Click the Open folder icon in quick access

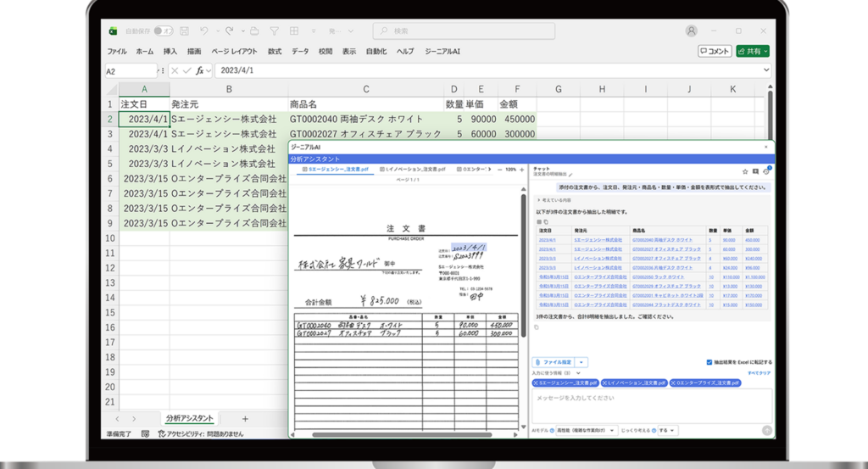[254, 31]
